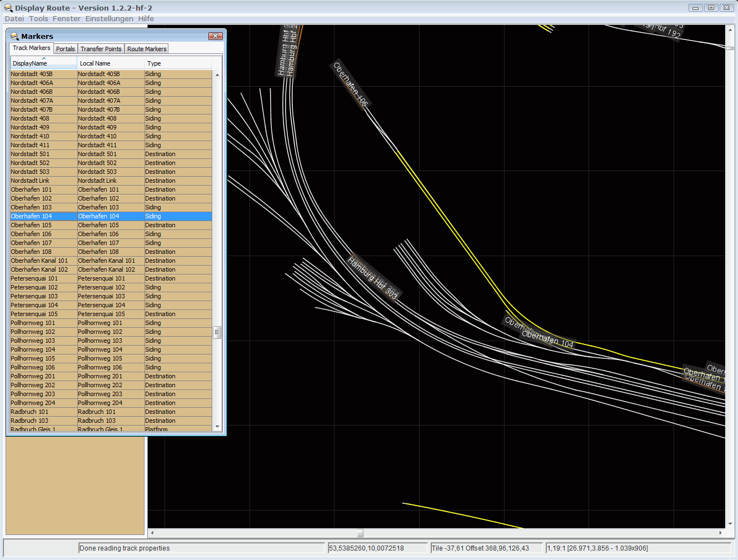
Task: Switch to the Portals tab
Action: [x=65, y=49]
